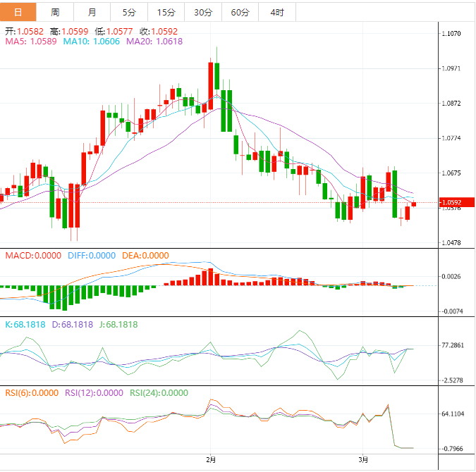Click the 2月 marker on time axis
The height and width of the screenshot is (472, 476).
[x=211, y=460]
